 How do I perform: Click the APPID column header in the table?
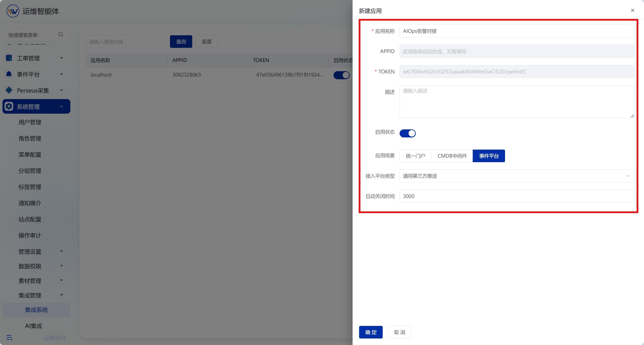[179, 60]
